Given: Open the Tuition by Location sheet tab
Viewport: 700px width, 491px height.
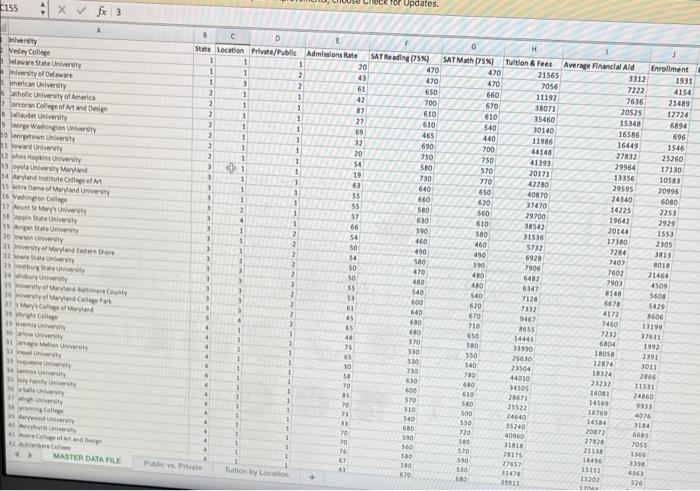Looking at the screenshot, I should coord(256,472).
